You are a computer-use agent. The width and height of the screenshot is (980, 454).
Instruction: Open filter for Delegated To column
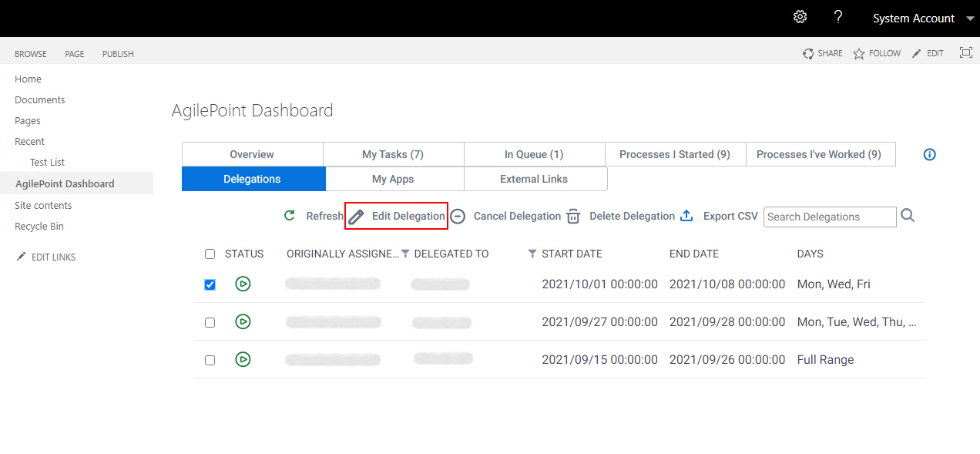point(532,254)
